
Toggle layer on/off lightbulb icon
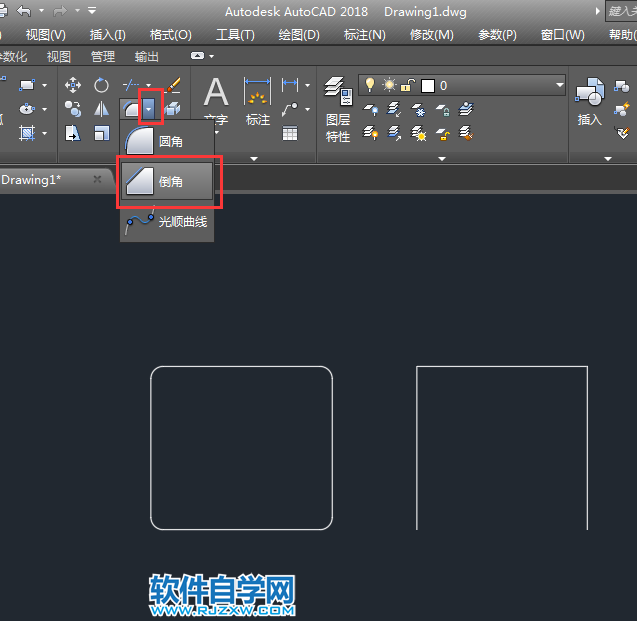click(x=369, y=86)
